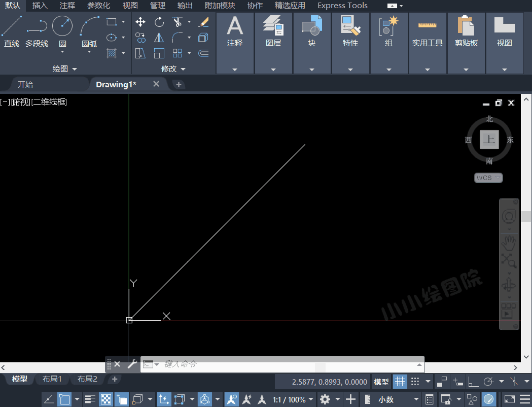
Task: Toggle dynamic UCS in status bar
Action: (x=163, y=399)
